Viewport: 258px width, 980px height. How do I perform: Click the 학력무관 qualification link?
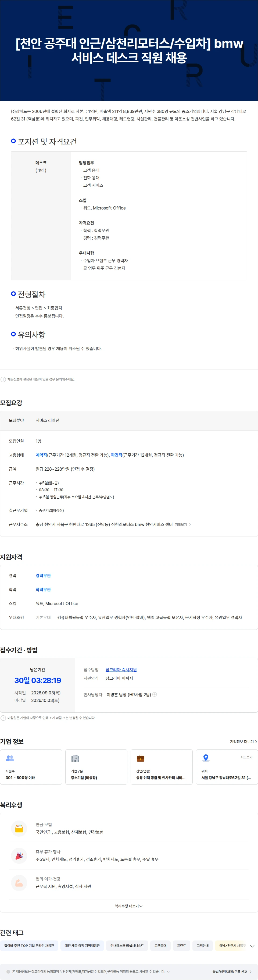(43, 590)
